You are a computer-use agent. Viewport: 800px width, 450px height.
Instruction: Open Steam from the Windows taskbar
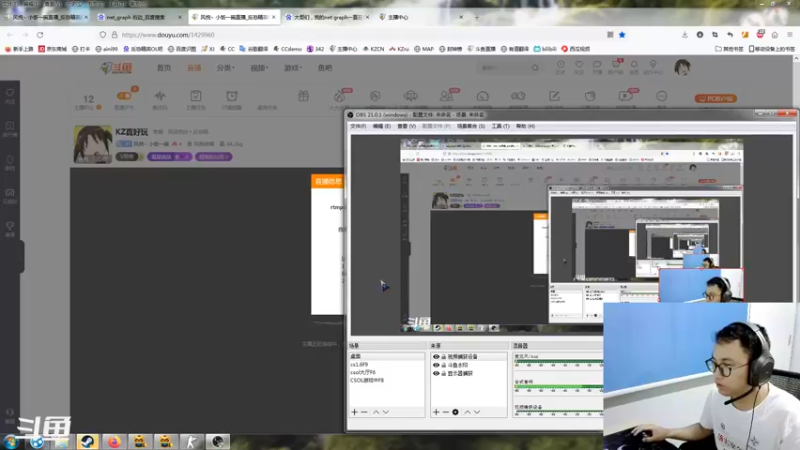87,441
